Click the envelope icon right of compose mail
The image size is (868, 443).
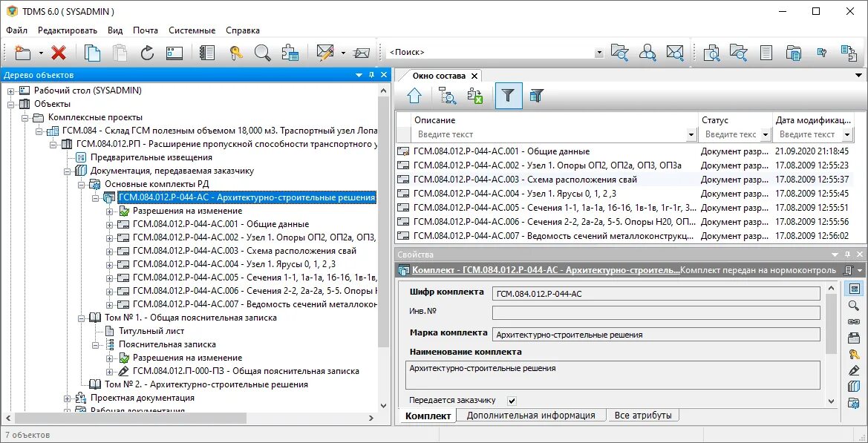click(362, 53)
